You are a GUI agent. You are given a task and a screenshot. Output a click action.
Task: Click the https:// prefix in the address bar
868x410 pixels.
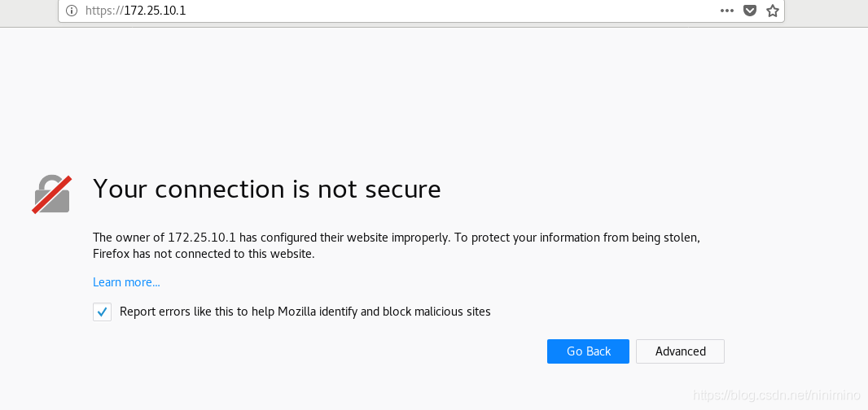tap(103, 11)
